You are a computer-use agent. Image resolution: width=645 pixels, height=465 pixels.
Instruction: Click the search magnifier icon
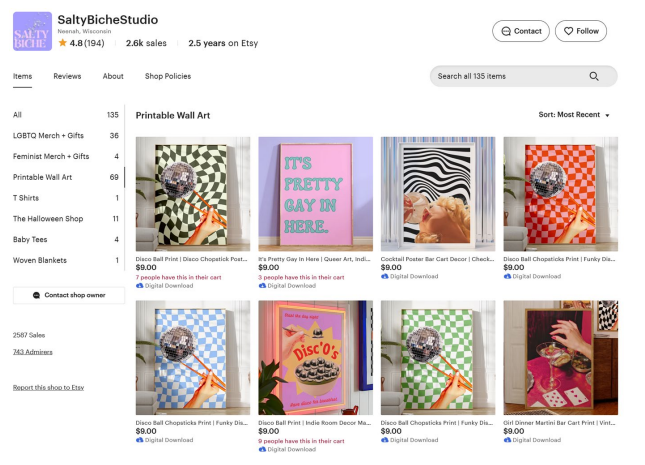(594, 76)
